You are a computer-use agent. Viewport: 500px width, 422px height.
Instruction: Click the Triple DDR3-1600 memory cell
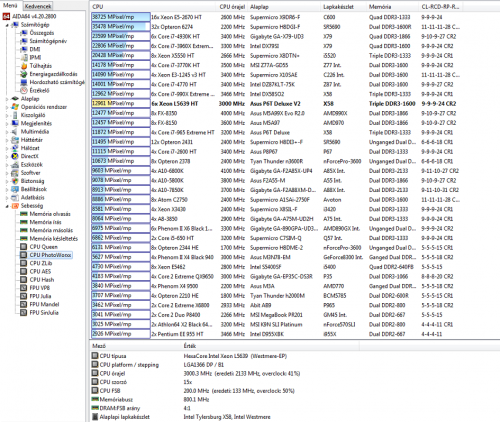tap(392, 104)
